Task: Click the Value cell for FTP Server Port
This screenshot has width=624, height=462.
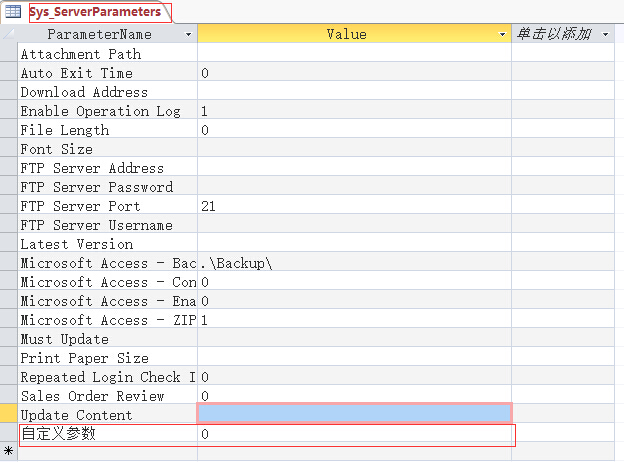Action: point(354,206)
